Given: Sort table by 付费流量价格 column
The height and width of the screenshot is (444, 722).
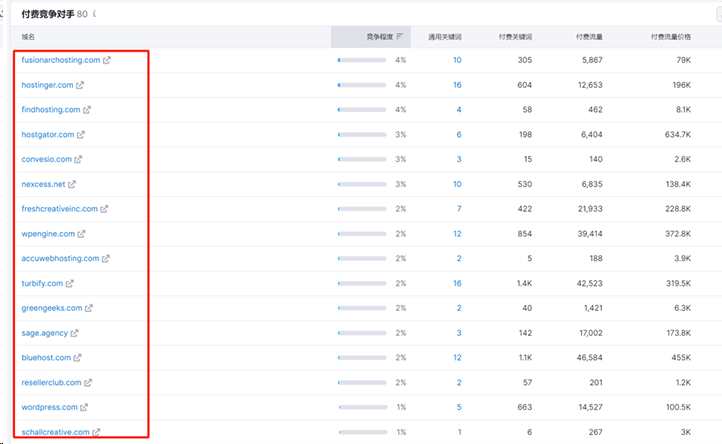Looking at the screenshot, I should pyautogui.click(x=670, y=37).
